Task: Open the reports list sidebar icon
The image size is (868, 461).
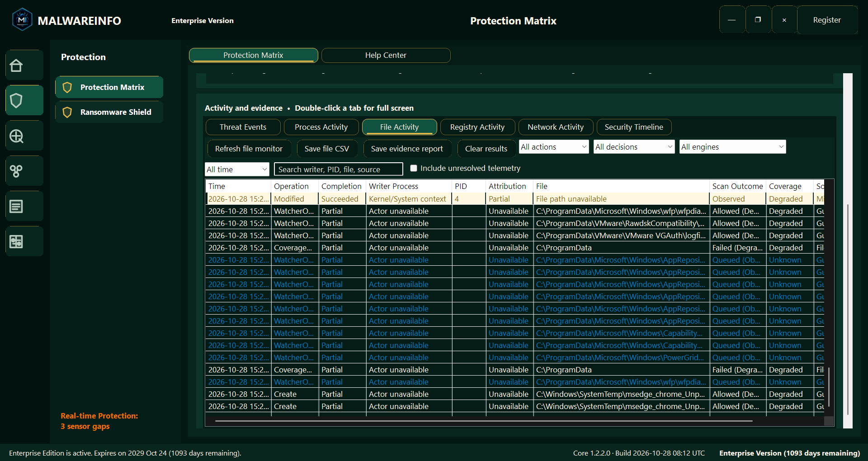Action: 24,207
